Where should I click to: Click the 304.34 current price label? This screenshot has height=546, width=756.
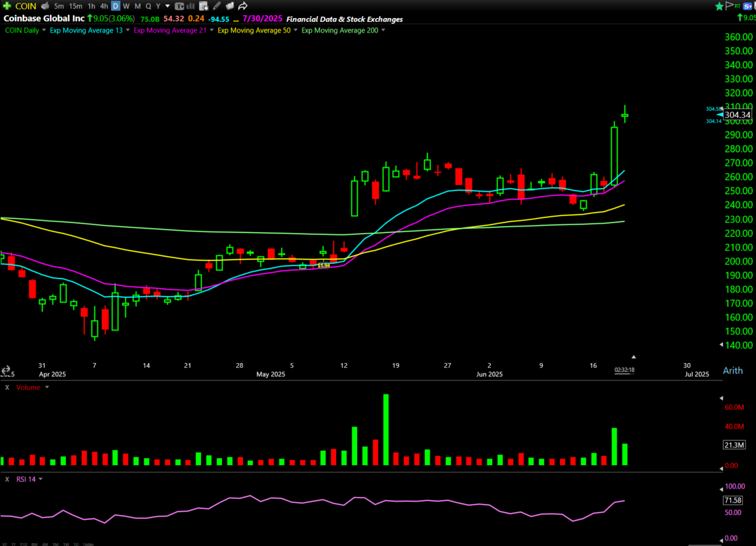737,115
